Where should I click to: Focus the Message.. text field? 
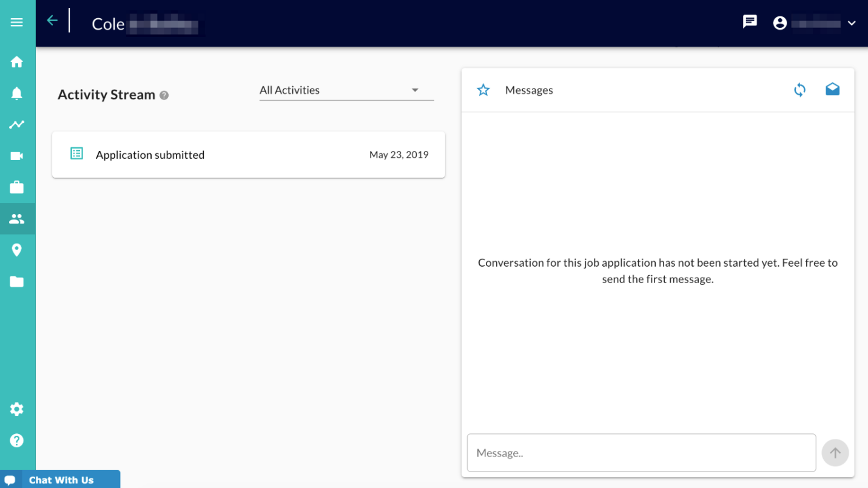[641, 453]
